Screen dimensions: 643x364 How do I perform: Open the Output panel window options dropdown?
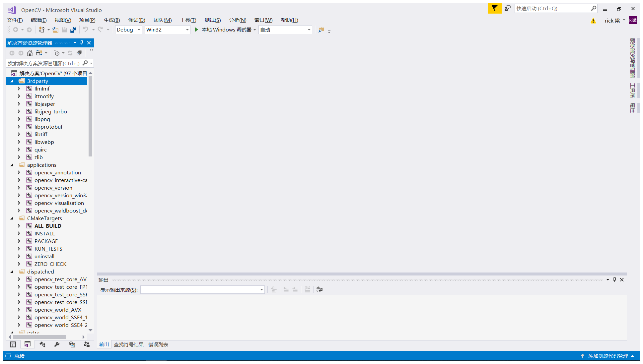point(607,279)
